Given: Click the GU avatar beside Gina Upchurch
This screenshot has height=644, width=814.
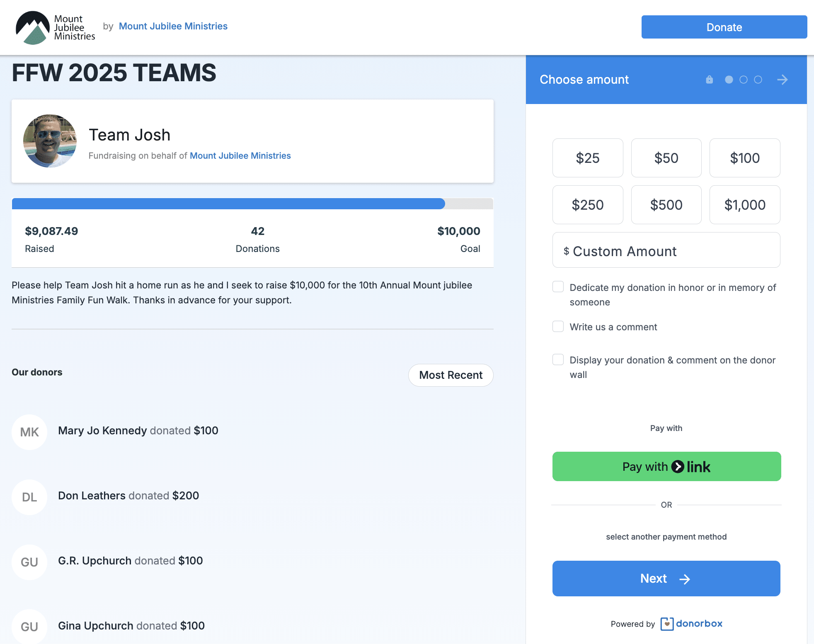Looking at the screenshot, I should 29,627.
